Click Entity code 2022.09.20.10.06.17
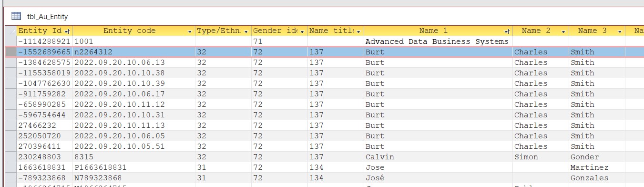The image size is (644, 187). point(134,94)
